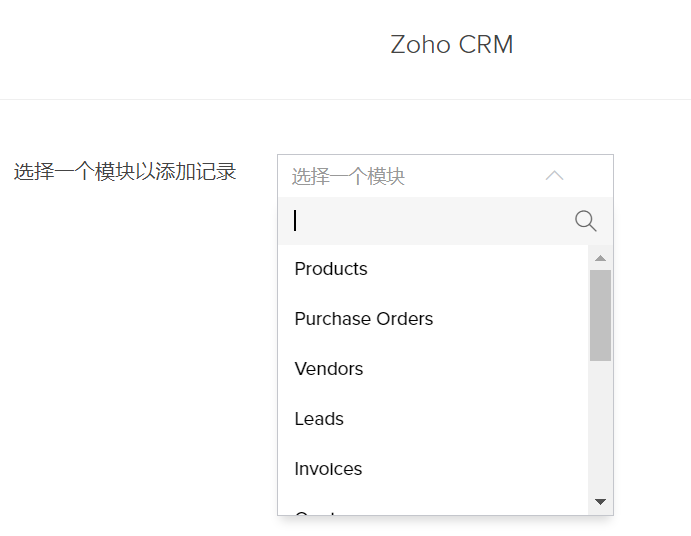
Task: Click the scrollbar down arrow
Action: click(x=600, y=501)
